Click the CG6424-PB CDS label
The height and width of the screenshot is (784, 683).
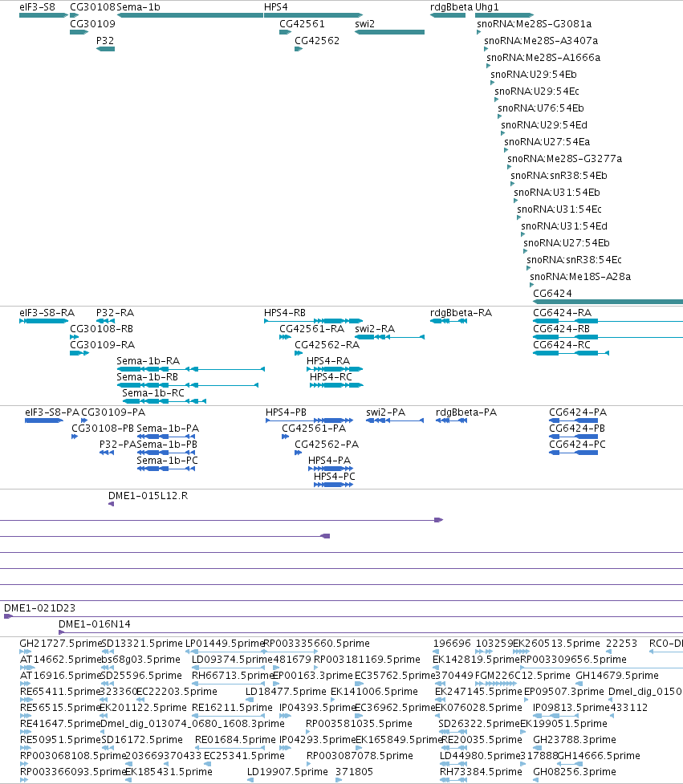pyautogui.click(x=577, y=429)
